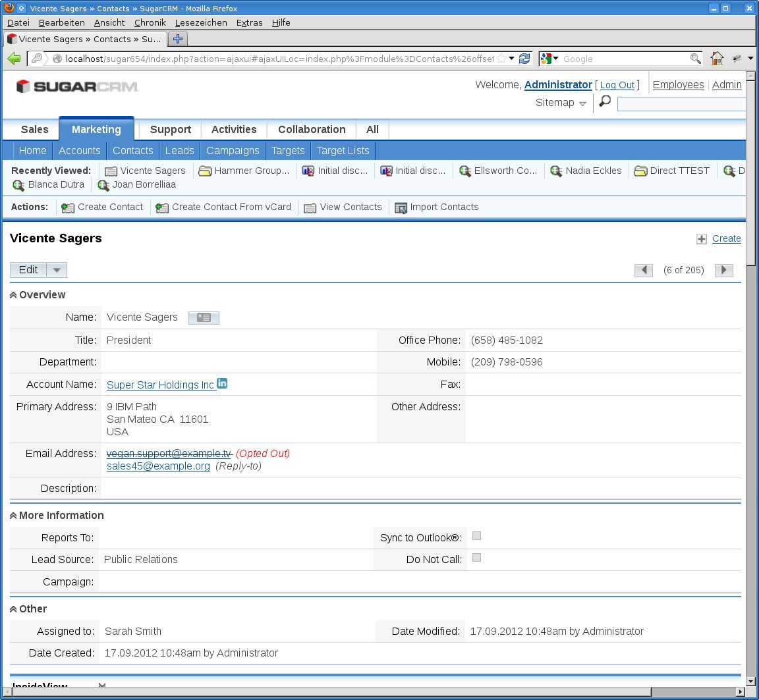The width and height of the screenshot is (759, 700).
Task: Click the Firefox home icon
Action: pos(717,59)
